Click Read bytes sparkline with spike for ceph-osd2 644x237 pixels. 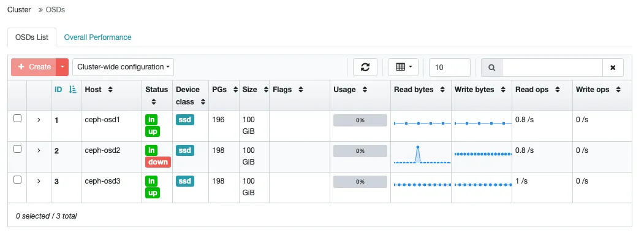[422, 154]
